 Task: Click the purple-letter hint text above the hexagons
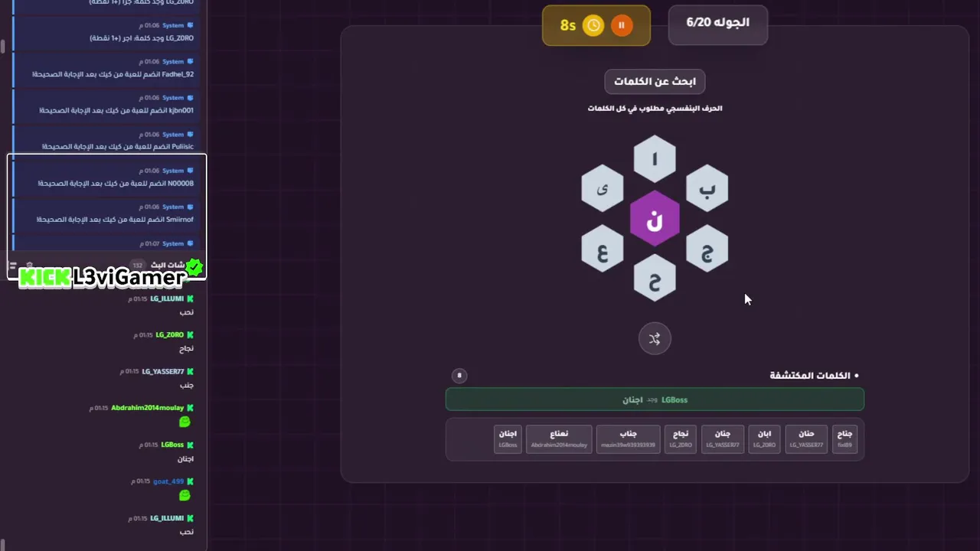point(655,108)
